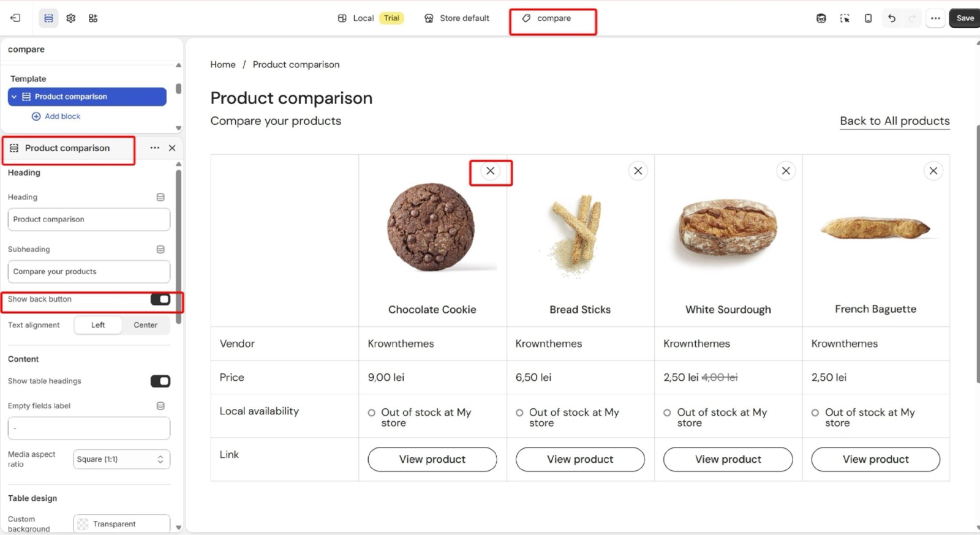Go to Home breadcrumb link

click(x=223, y=65)
